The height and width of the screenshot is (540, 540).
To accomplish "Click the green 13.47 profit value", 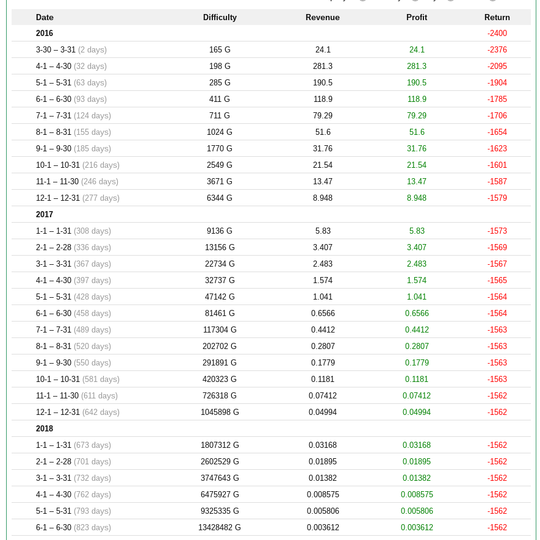I will point(417,181).
